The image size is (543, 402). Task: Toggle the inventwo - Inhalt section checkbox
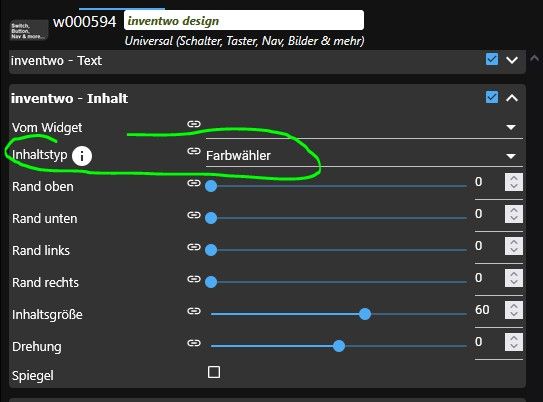coord(492,97)
